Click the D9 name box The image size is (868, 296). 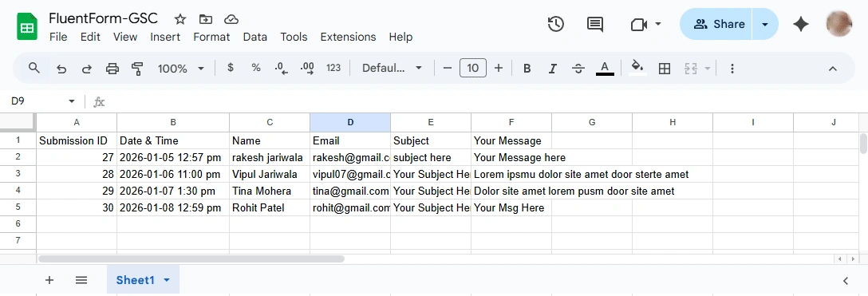click(36, 101)
